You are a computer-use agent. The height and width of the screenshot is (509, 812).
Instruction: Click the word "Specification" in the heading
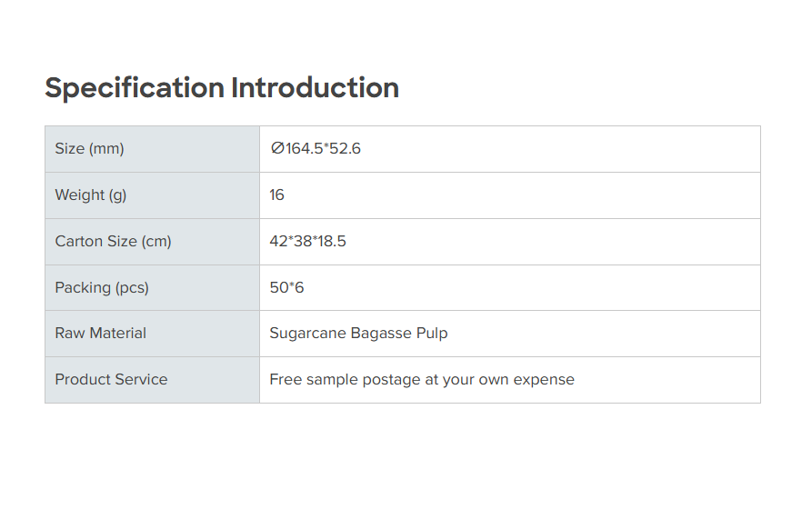(x=135, y=88)
